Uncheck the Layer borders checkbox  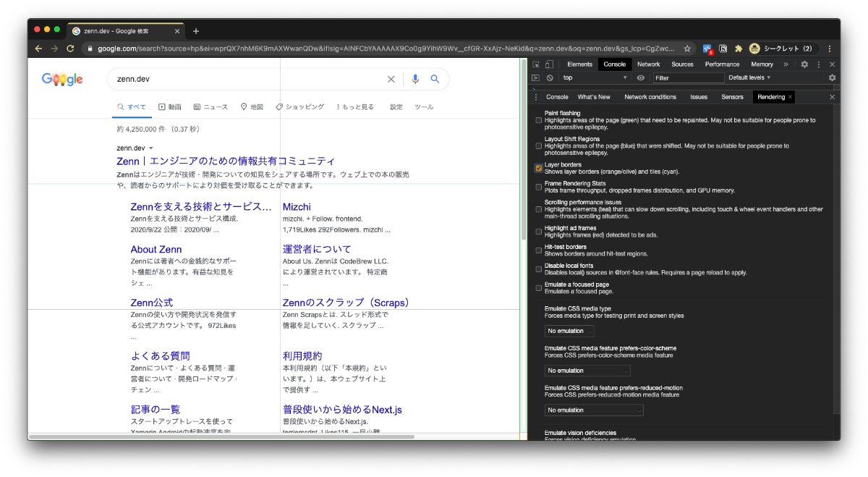539,168
